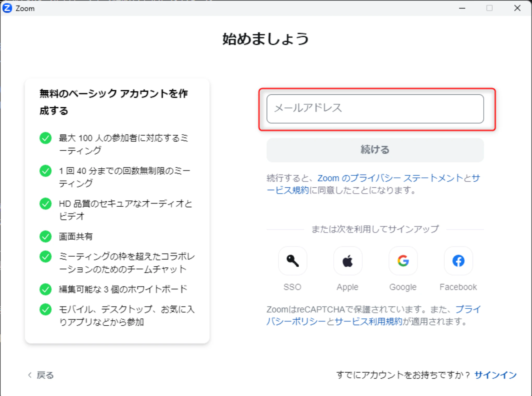This screenshot has width=532, height=396.
Task: Click checkmark next to 最大 100 人 feature
Action: pyautogui.click(x=45, y=138)
